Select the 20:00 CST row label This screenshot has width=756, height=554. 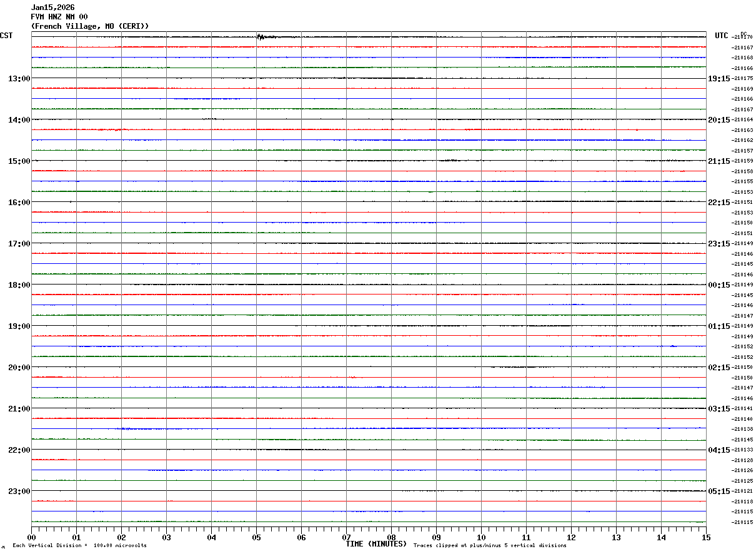19,368
